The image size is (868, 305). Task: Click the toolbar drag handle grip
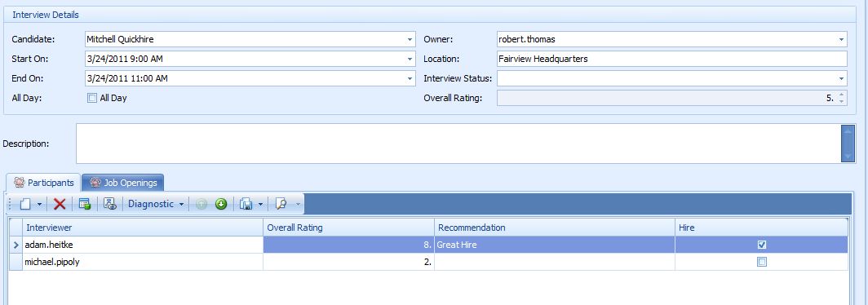[x=10, y=204]
